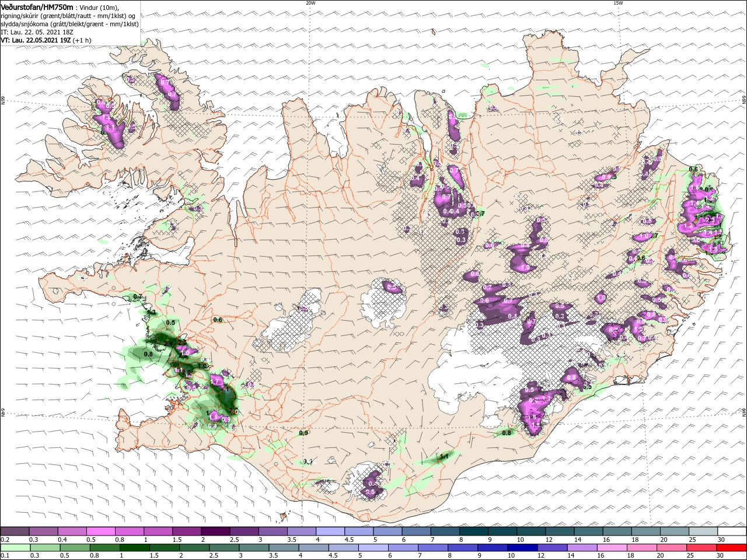Viewport: 747px width, 560px height.
Task: Click the 0.2 dark purple swatch in upper snow legend
Action: coord(15,531)
